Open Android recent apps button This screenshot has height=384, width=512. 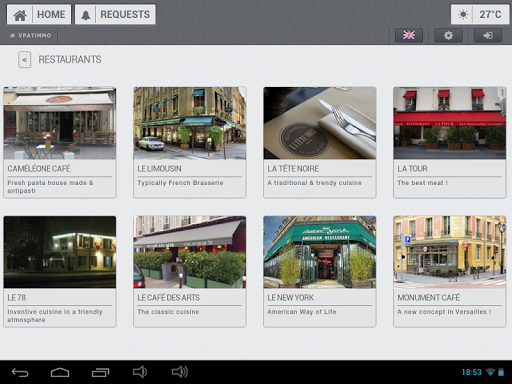pos(100,372)
